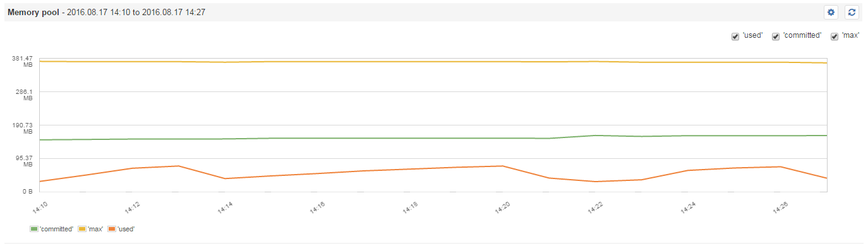This screenshot has height=244, width=868.
Task: Click the 14:14 time axis label
Action: click(224, 207)
